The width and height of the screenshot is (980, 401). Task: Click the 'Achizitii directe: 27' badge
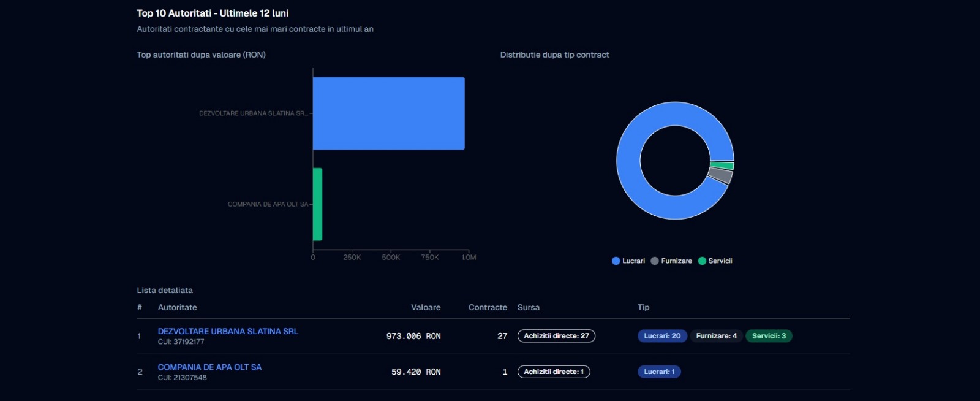pos(556,336)
